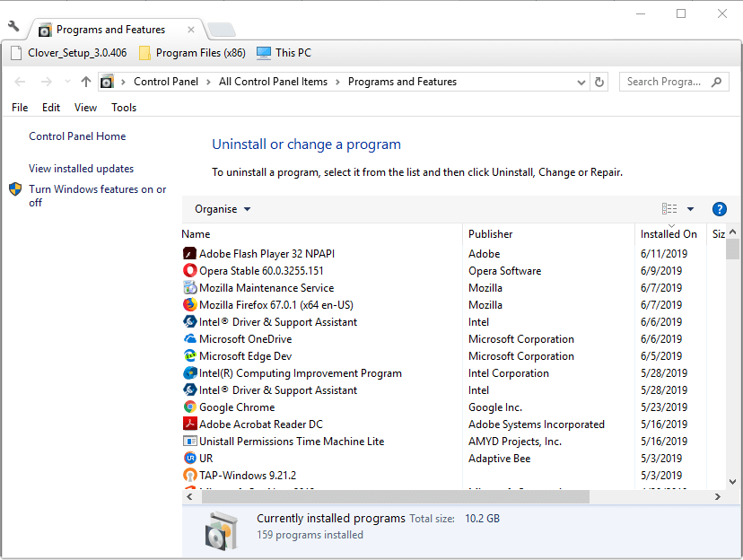Go up one folder level
This screenshot has height=560, width=743.
pos(86,82)
